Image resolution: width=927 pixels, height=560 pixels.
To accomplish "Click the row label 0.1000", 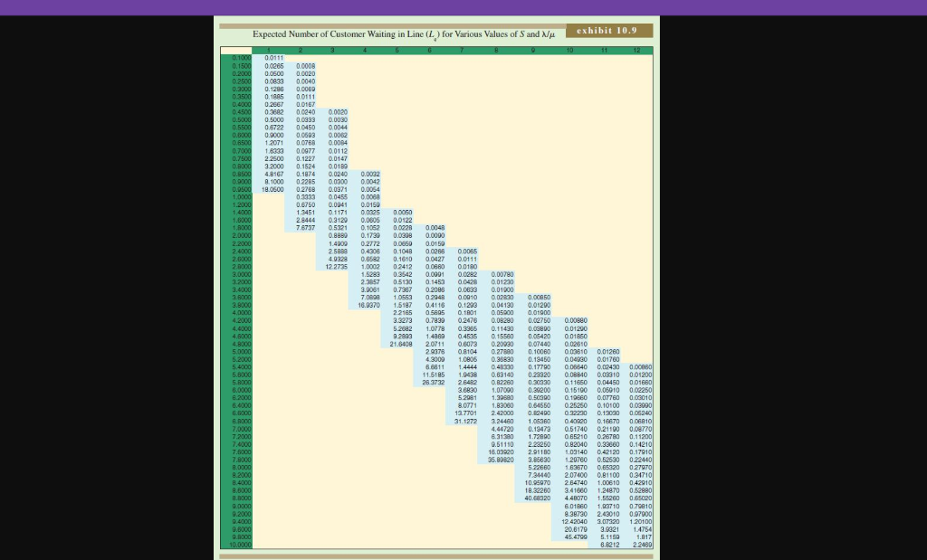I will pos(241,56).
